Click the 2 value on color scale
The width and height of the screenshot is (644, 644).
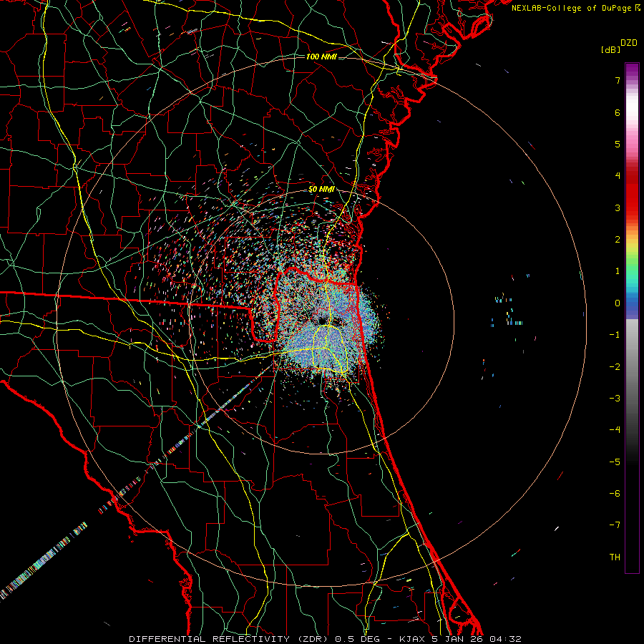618,240
